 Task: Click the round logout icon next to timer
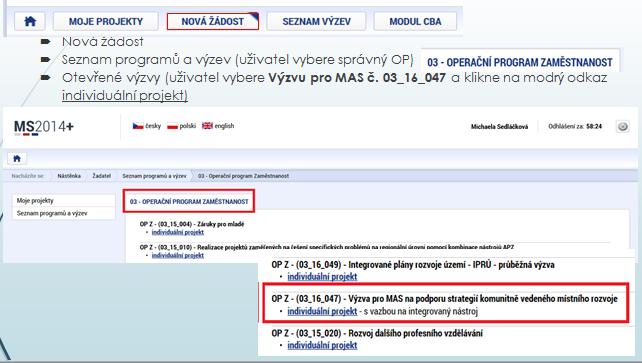(622, 126)
